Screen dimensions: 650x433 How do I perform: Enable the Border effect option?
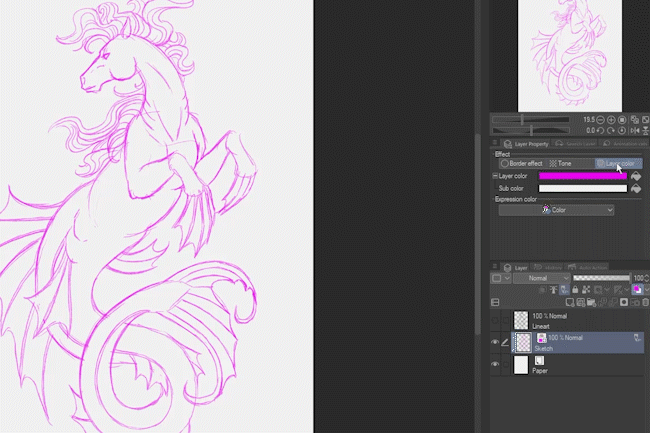pos(521,164)
